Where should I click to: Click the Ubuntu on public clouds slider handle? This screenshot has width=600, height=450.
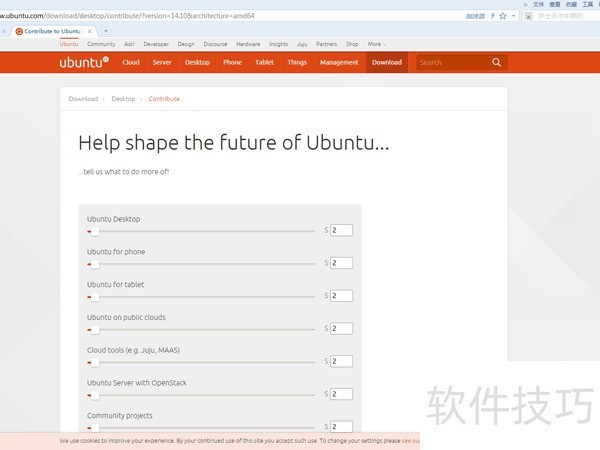click(95, 329)
